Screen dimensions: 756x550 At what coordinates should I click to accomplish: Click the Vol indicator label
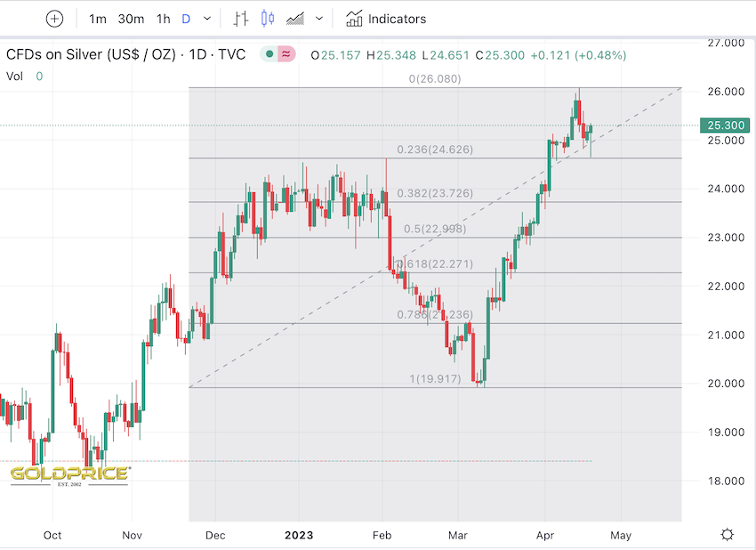(14, 77)
